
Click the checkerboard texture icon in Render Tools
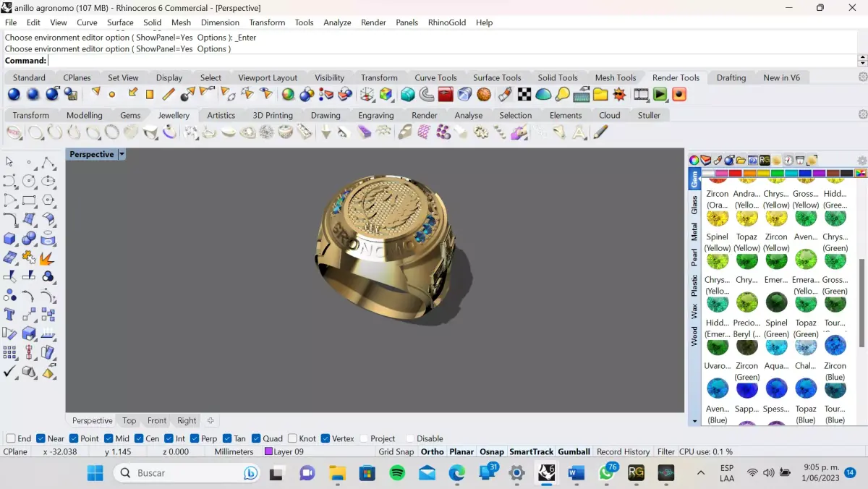pyautogui.click(x=524, y=94)
